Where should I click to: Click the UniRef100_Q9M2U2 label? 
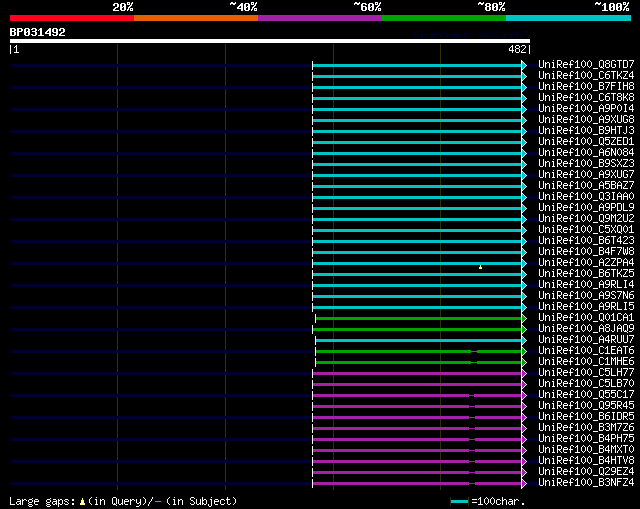[x=586, y=219]
